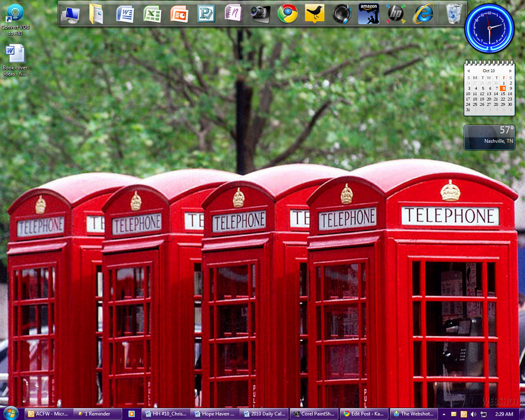525x420 pixels.
Task: Open Microsoft Word from the dock
Action: [x=125, y=14]
